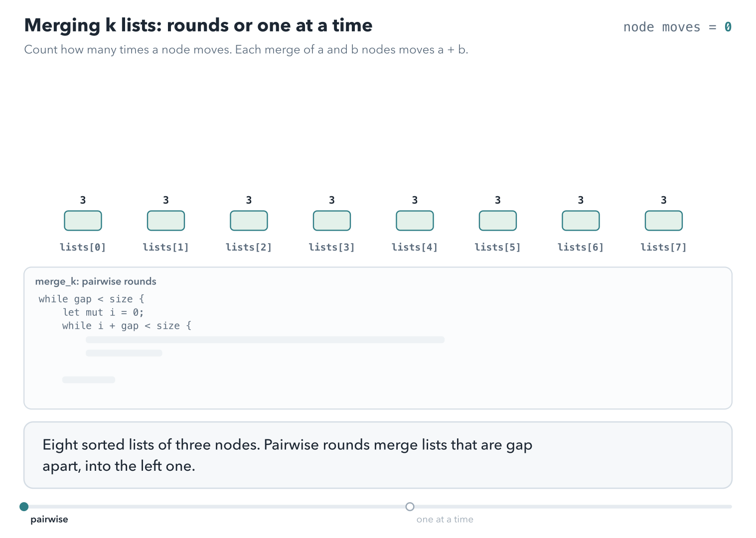Click the count 3 above lists[7]
The height and width of the screenshot is (538, 756).
(x=664, y=200)
